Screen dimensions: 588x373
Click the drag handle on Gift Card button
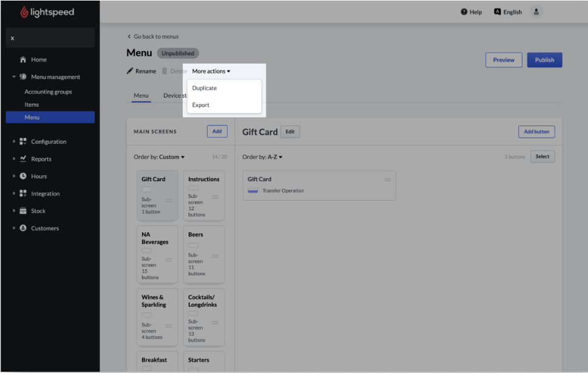387,180
